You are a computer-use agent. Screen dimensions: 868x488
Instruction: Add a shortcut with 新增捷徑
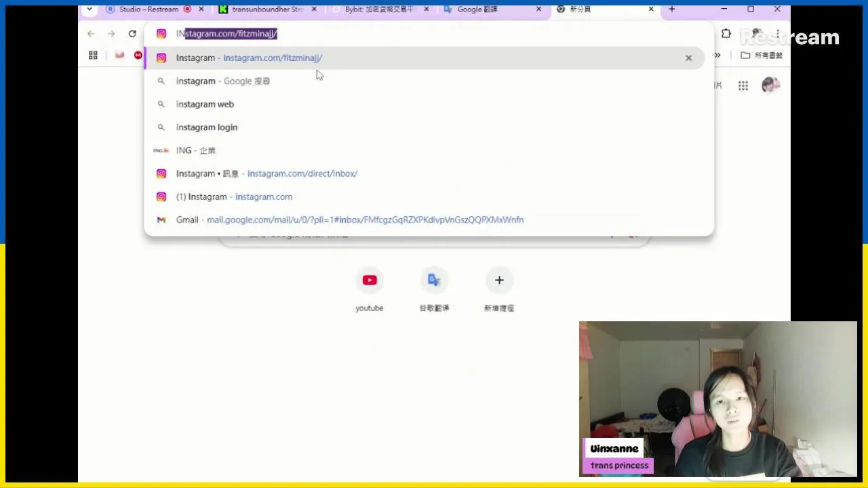[499, 290]
